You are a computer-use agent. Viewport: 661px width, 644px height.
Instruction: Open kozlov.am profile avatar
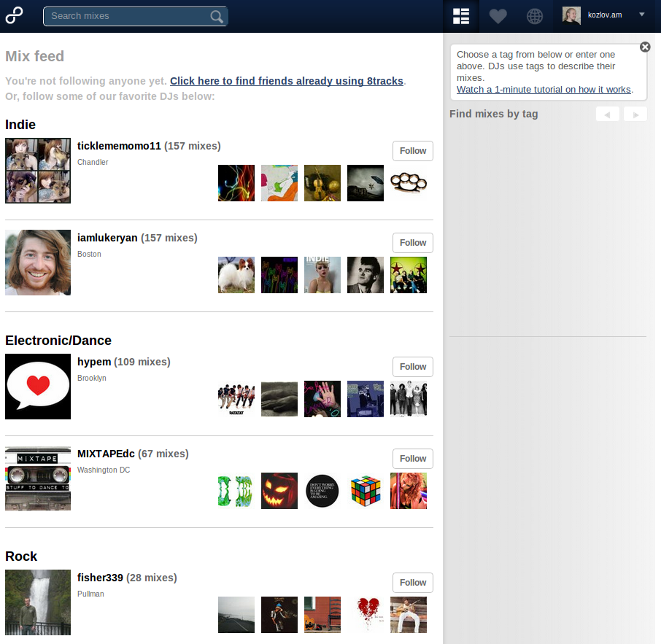pyautogui.click(x=571, y=15)
